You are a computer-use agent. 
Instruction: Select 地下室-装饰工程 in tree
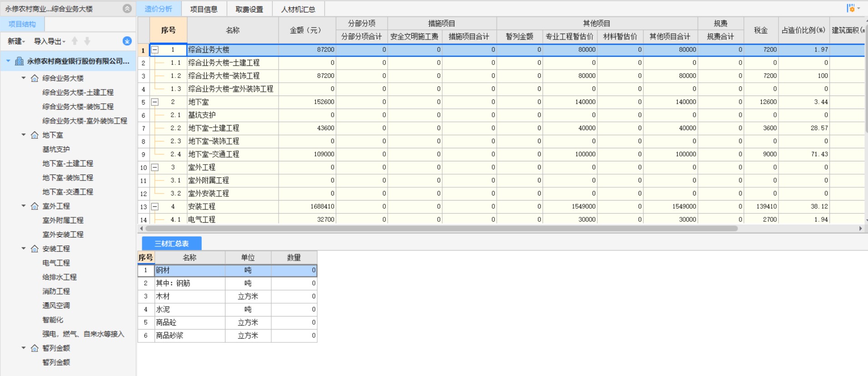[x=68, y=177]
